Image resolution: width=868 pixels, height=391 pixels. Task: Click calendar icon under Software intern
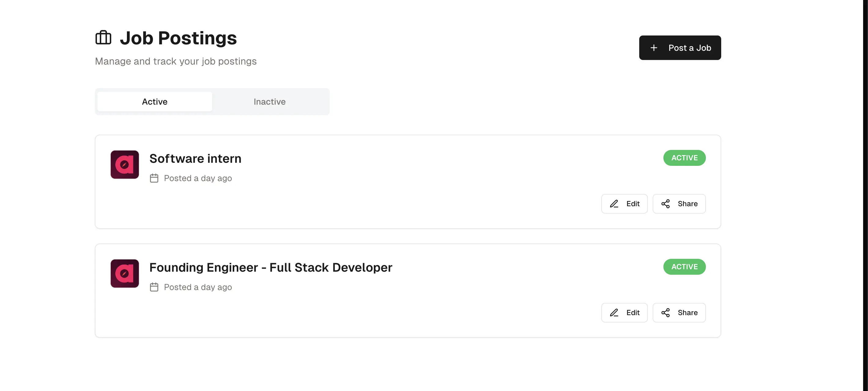[x=154, y=178]
